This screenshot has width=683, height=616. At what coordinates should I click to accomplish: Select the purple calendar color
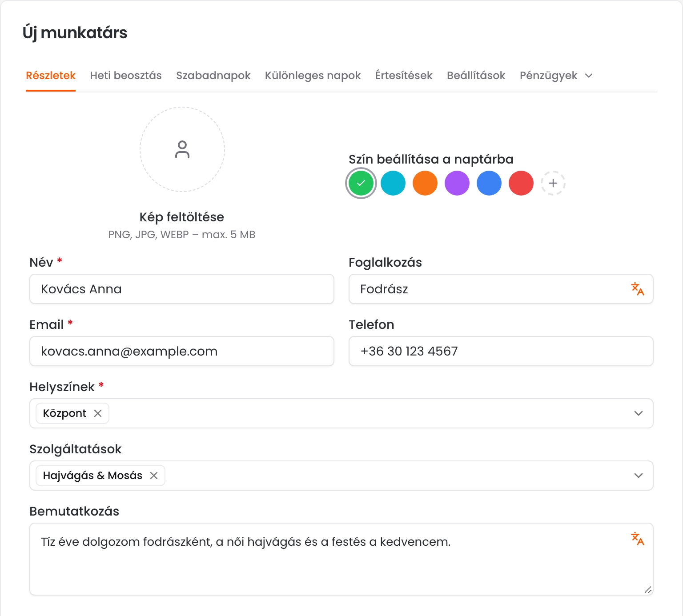click(x=457, y=183)
